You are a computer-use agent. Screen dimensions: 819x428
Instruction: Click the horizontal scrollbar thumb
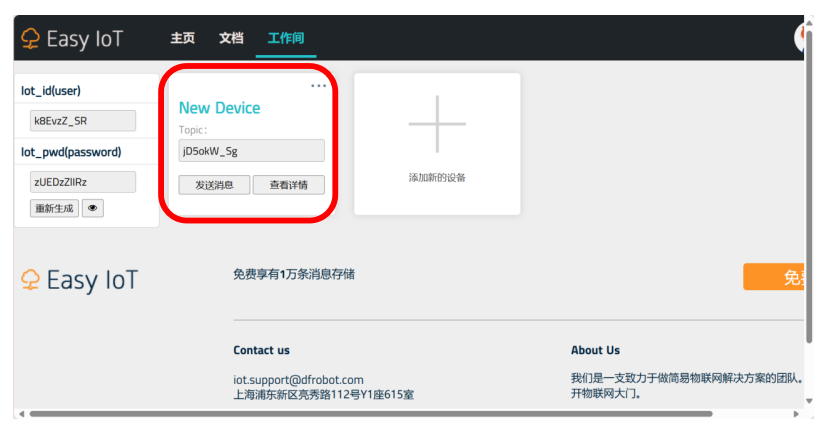tap(371, 414)
